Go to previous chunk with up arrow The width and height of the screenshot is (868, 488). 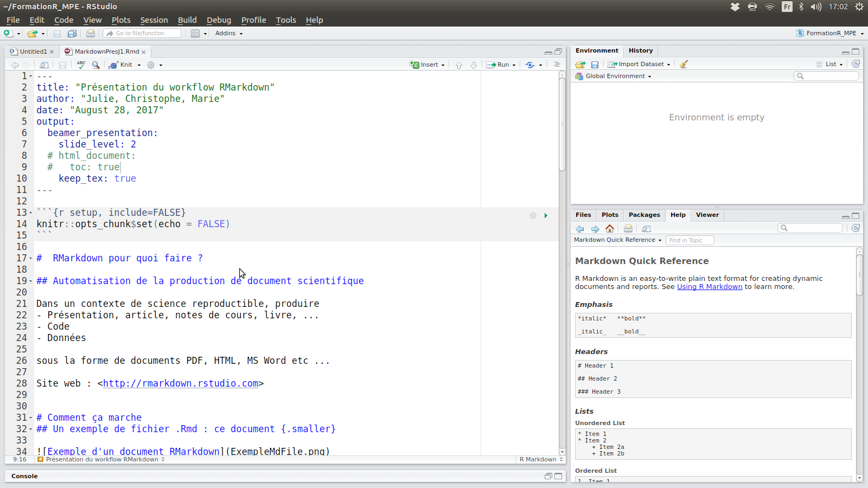(459, 65)
